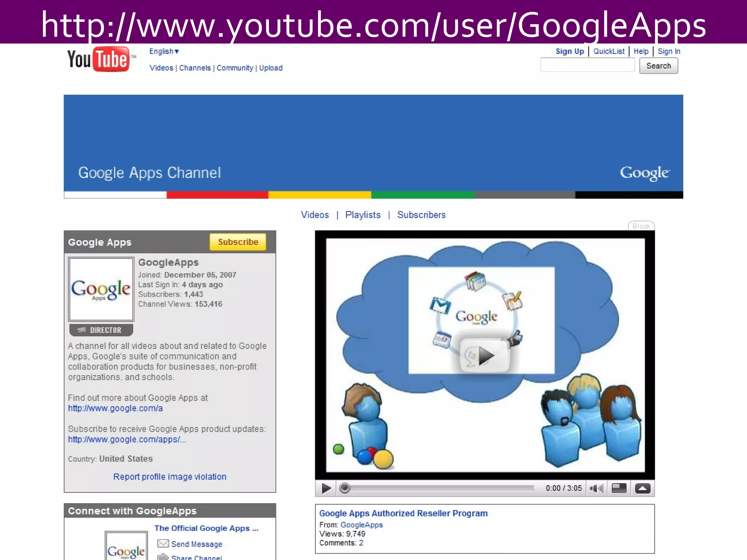Click the Subscribers: 1,443 text
Viewport: 747px width, 560px height.
pos(170,294)
